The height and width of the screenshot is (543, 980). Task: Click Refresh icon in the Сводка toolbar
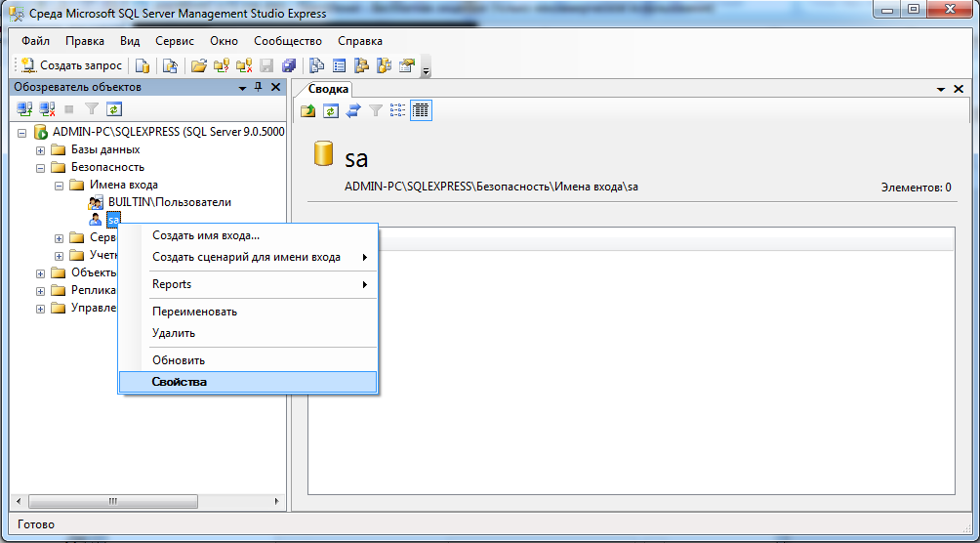(331, 110)
